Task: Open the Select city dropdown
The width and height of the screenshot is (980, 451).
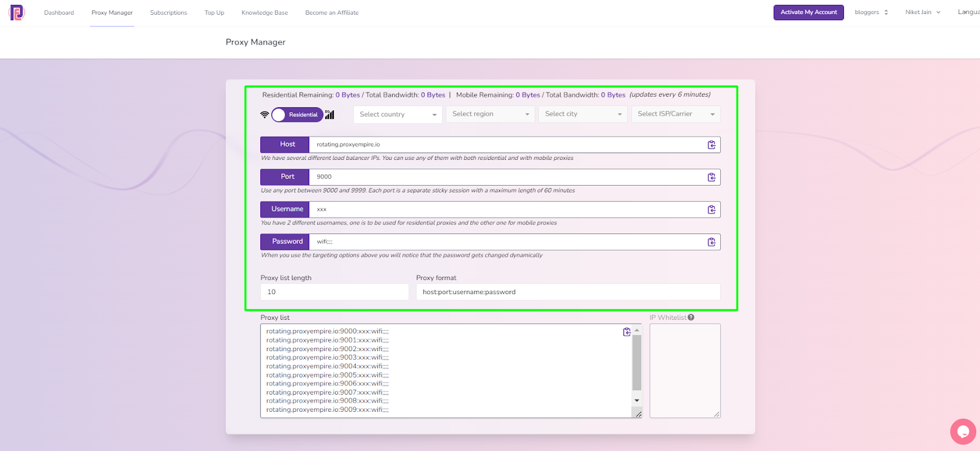Action: (583, 114)
